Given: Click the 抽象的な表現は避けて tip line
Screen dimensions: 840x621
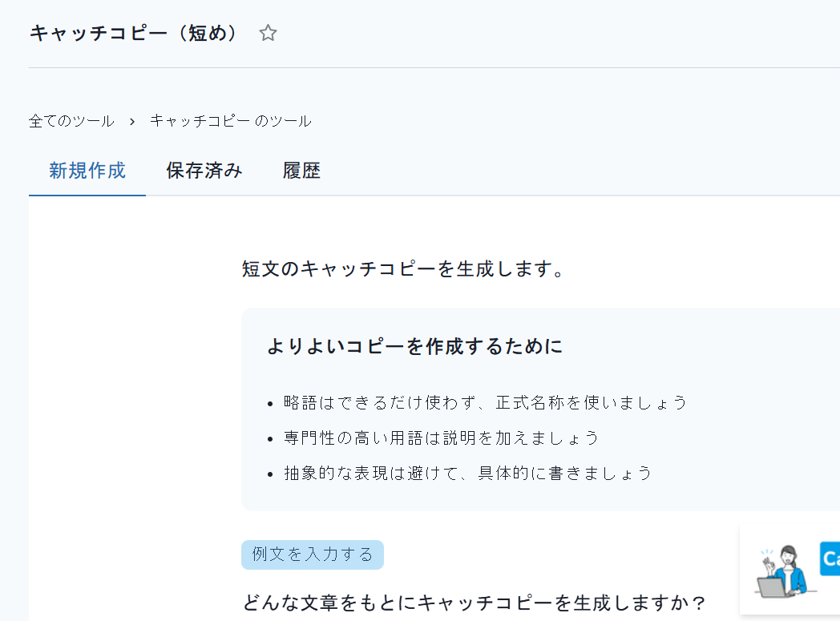Looking at the screenshot, I should [x=467, y=474].
